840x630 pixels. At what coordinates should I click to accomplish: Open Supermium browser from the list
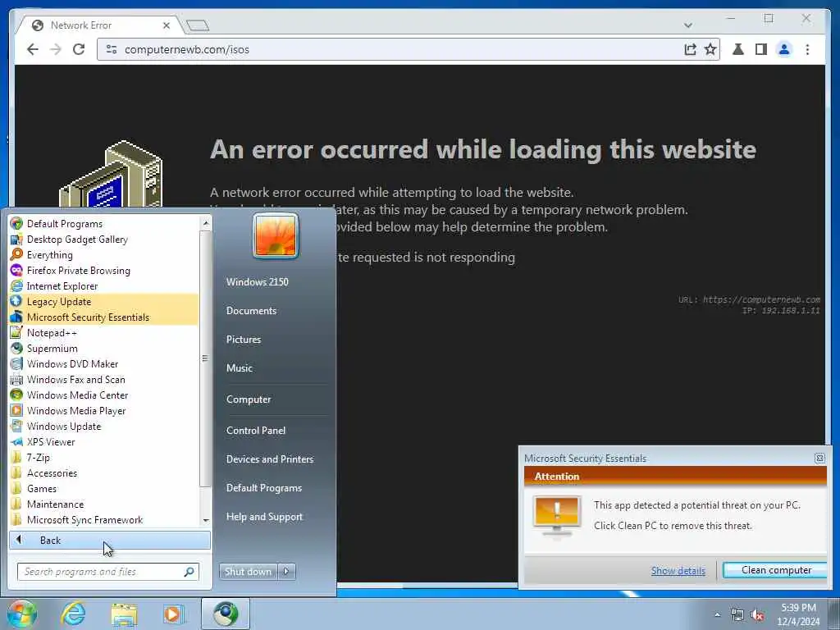103,348
